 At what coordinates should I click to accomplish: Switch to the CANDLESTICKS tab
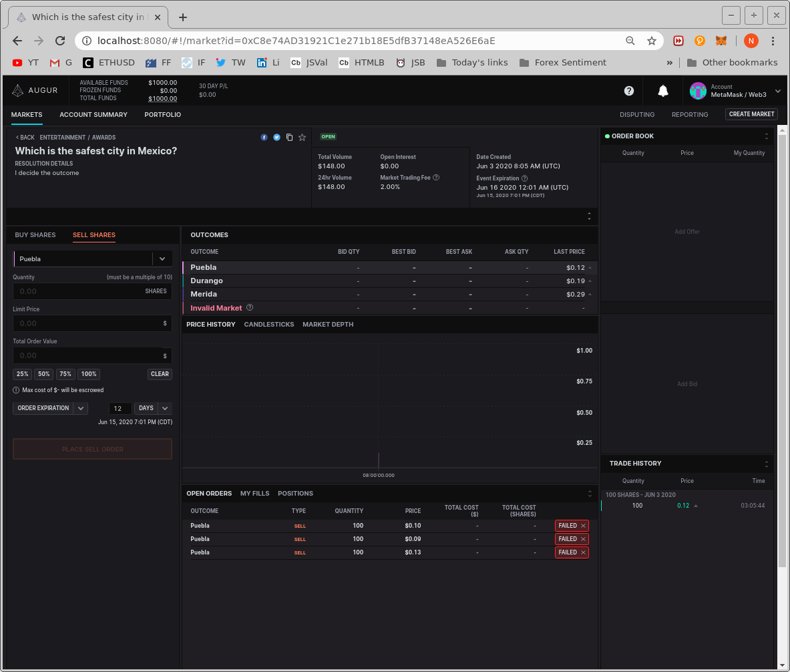[269, 324]
